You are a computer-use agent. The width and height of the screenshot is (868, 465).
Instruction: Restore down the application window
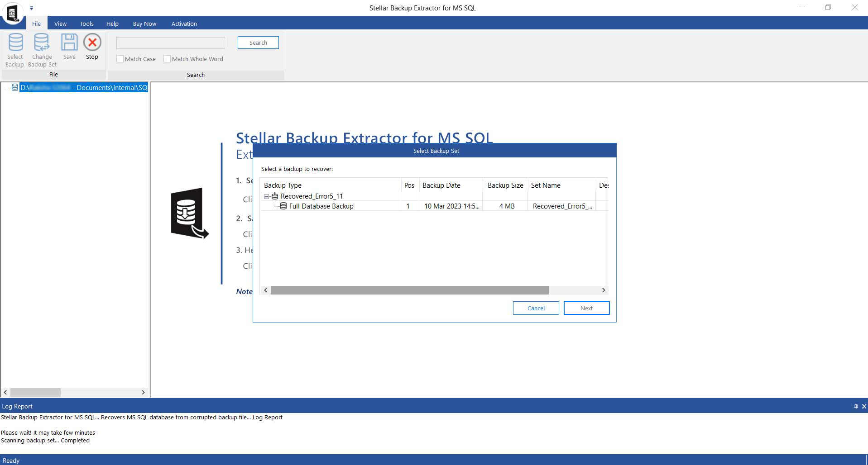pyautogui.click(x=828, y=8)
